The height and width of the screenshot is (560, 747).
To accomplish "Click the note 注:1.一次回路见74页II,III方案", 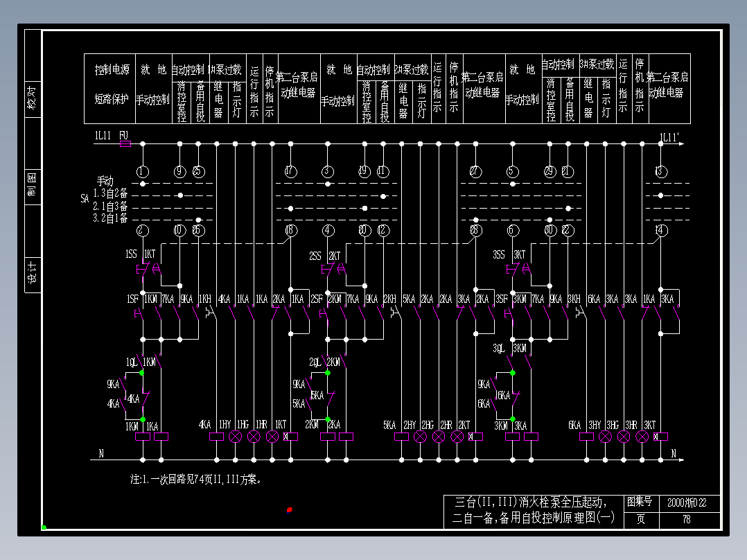I will pyautogui.click(x=195, y=480).
